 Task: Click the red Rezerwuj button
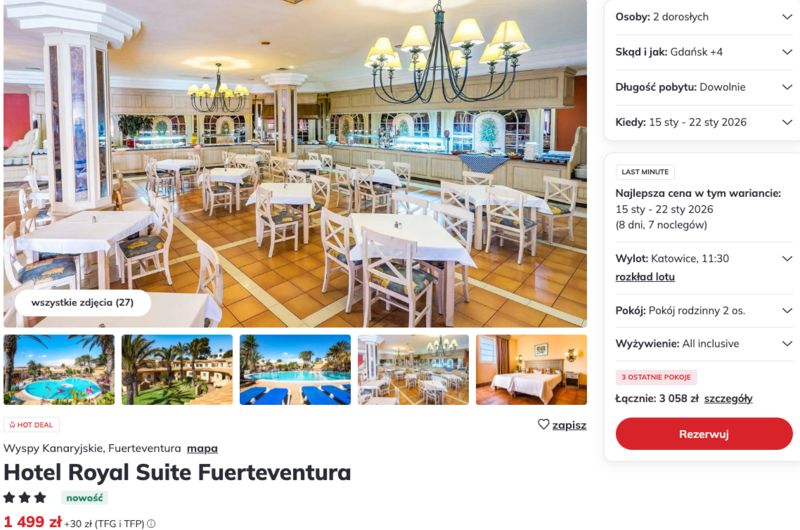click(x=704, y=434)
